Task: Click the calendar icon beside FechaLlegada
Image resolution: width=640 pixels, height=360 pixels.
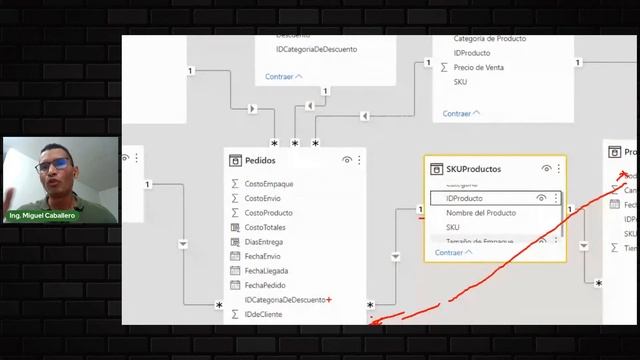Action: 235,271
